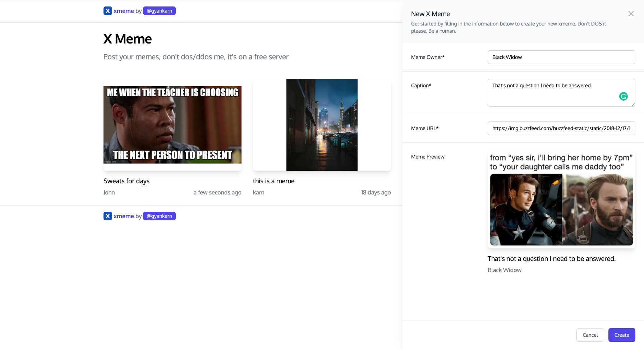644x349 pixels.
Task: Click the 'Get started by filling' description text
Action: (509, 27)
